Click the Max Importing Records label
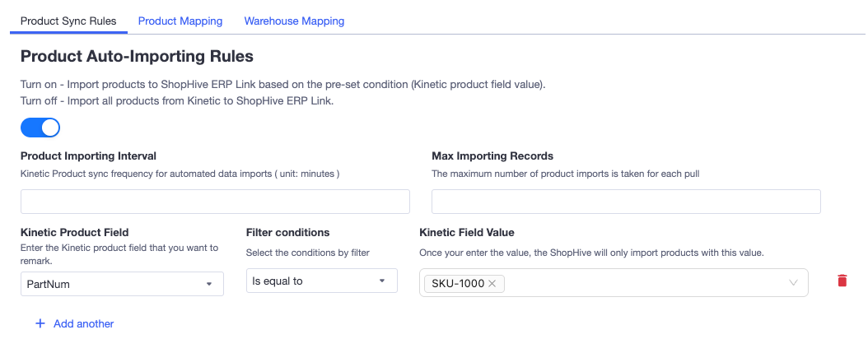 (492, 156)
